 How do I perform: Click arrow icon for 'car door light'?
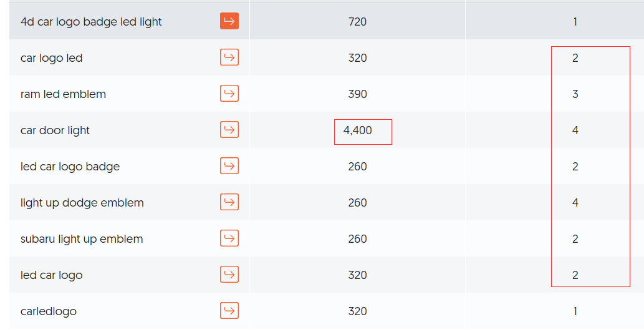click(229, 129)
